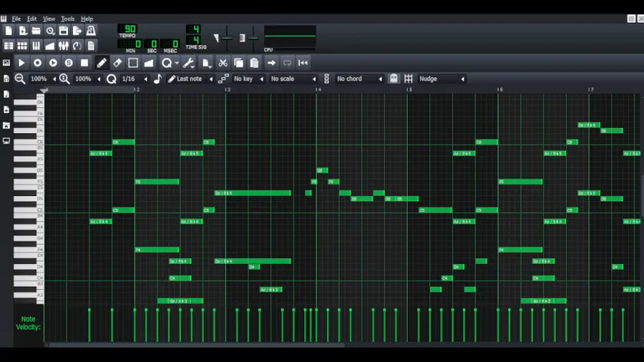Open my computer sidebar monitor icon
The width and height of the screenshot is (644, 362).
(x=6, y=141)
